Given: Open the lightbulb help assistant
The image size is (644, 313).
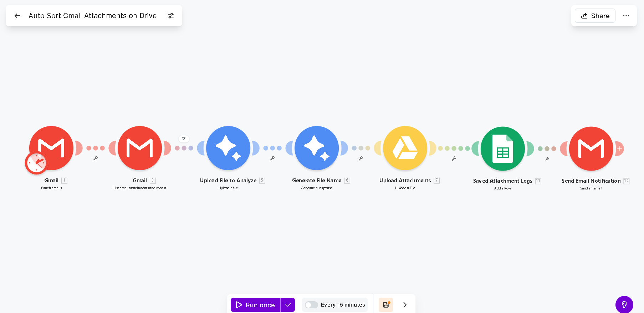Looking at the screenshot, I should pyautogui.click(x=624, y=305).
